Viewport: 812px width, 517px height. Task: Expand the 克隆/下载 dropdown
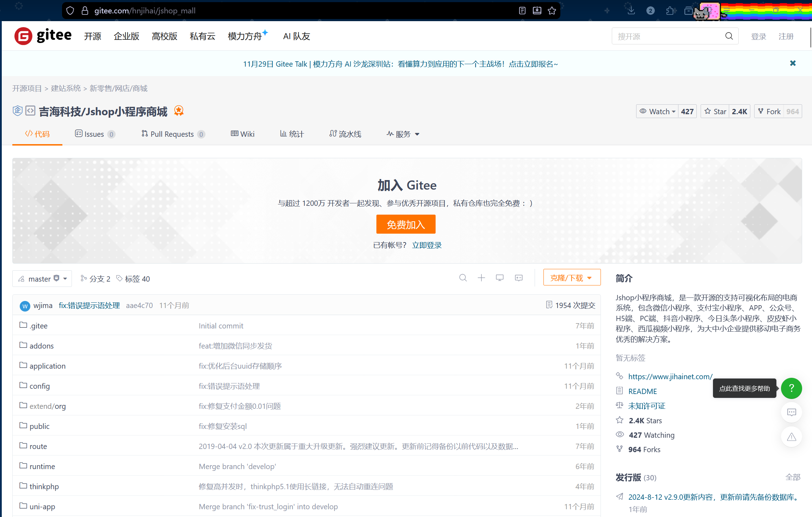(x=572, y=277)
